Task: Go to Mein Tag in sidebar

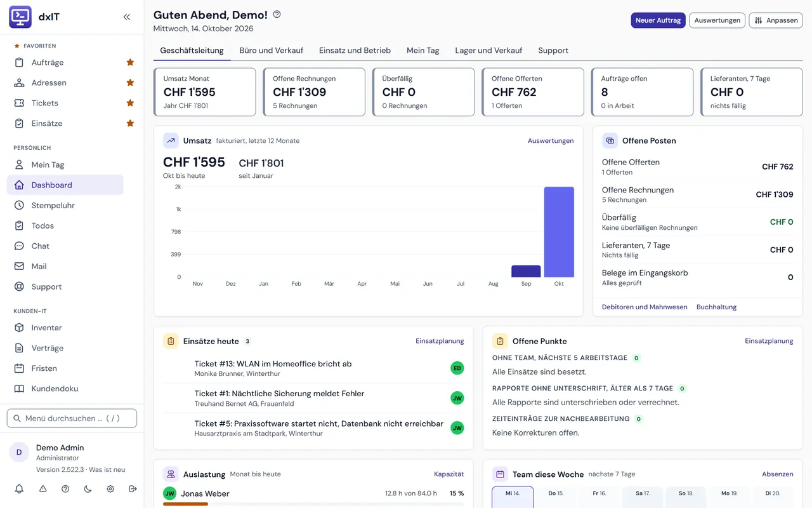Action: click(65, 164)
